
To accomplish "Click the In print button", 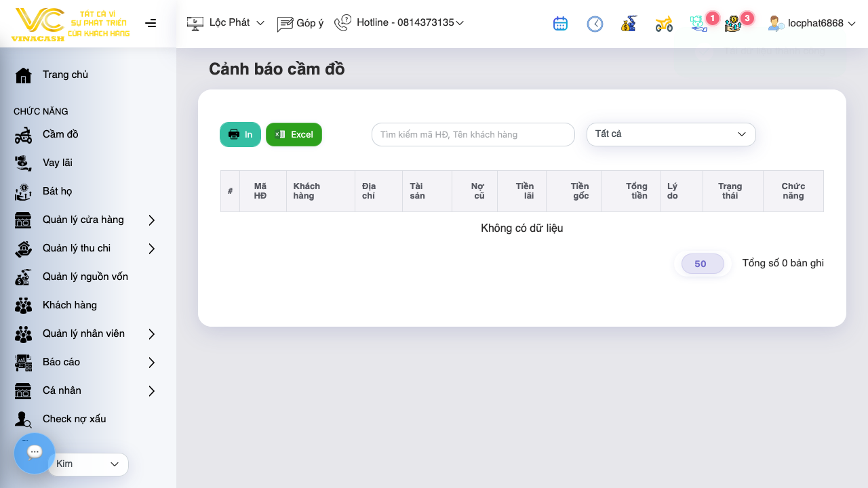I will point(240,134).
